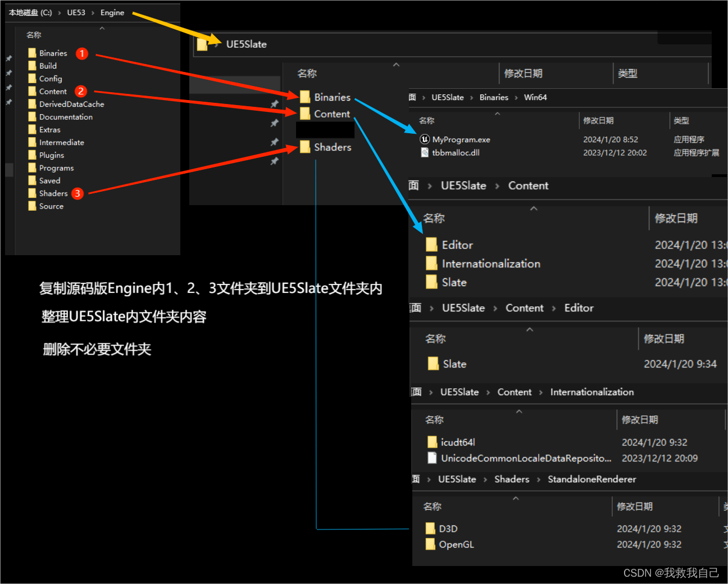
Task: Click the MyProgram.exe Unreal icon
Action: [x=425, y=139]
